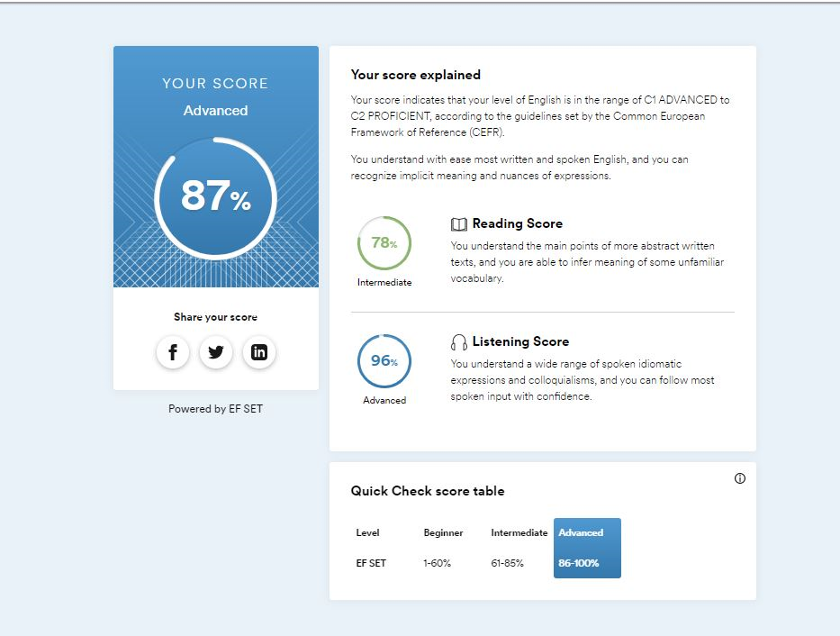Viewport: 840px width, 636px height.
Task: Click the Beginner column header
Action: click(x=443, y=532)
